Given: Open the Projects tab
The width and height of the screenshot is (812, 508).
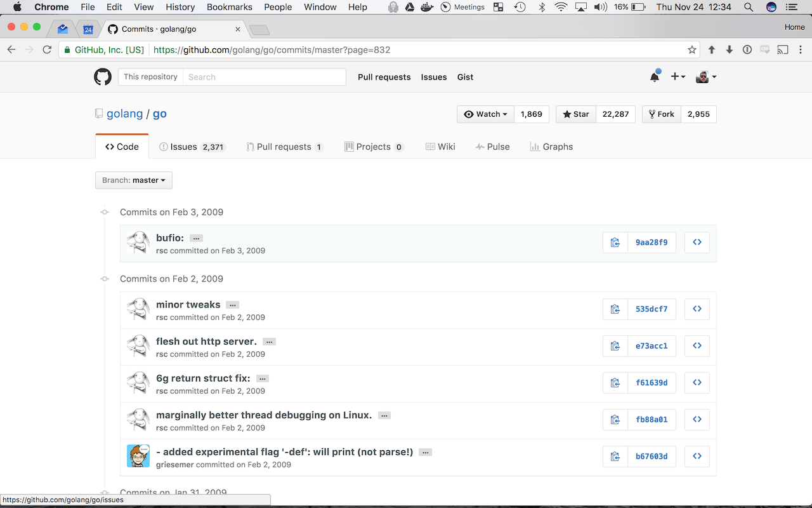Looking at the screenshot, I should [x=374, y=147].
